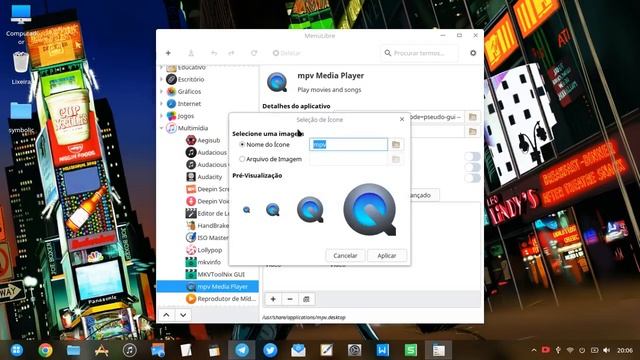This screenshot has width=640, height=360.
Task: Select mpv Media Player in the launcher list
Action: [x=208, y=287]
